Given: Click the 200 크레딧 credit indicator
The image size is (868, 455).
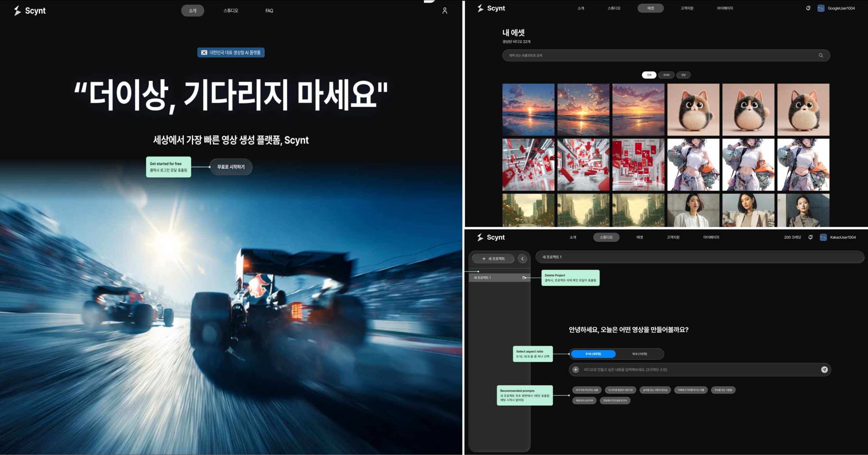Looking at the screenshot, I should click(792, 237).
